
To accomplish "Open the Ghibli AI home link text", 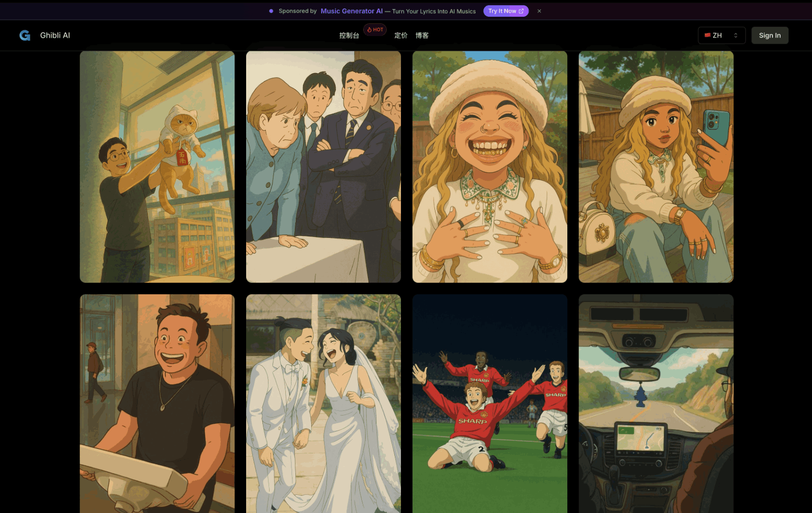I will [55, 35].
